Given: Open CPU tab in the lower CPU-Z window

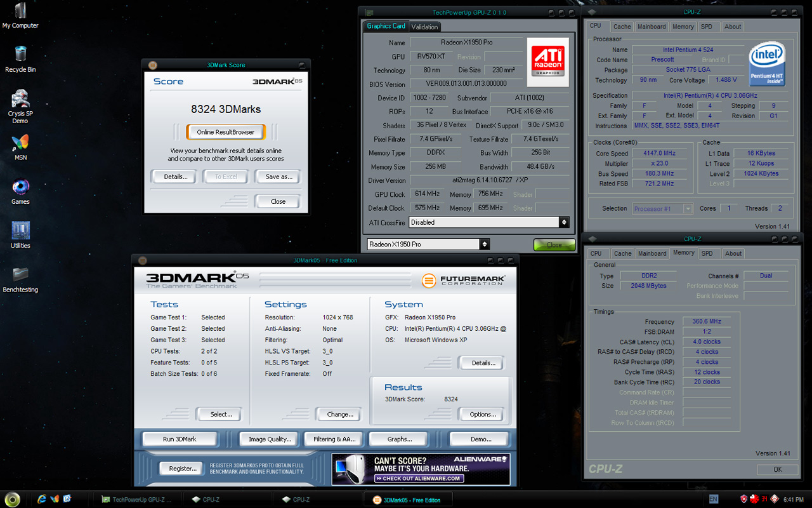Looking at the screenshot, I should point(596,253).
